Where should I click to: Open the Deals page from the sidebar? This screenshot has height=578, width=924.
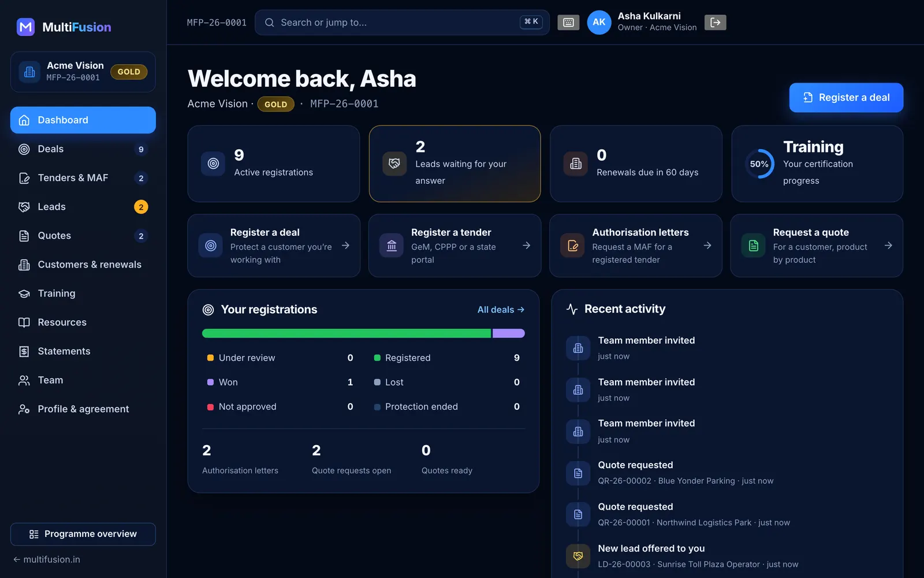point(83,149)
